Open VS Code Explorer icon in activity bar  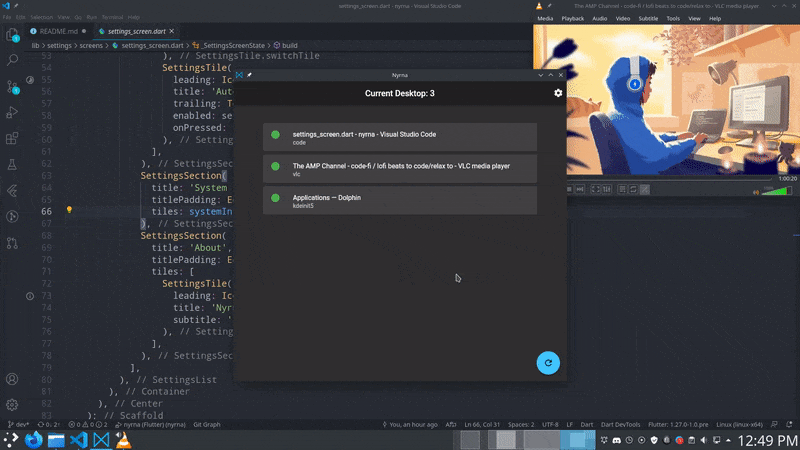(12, 35)
